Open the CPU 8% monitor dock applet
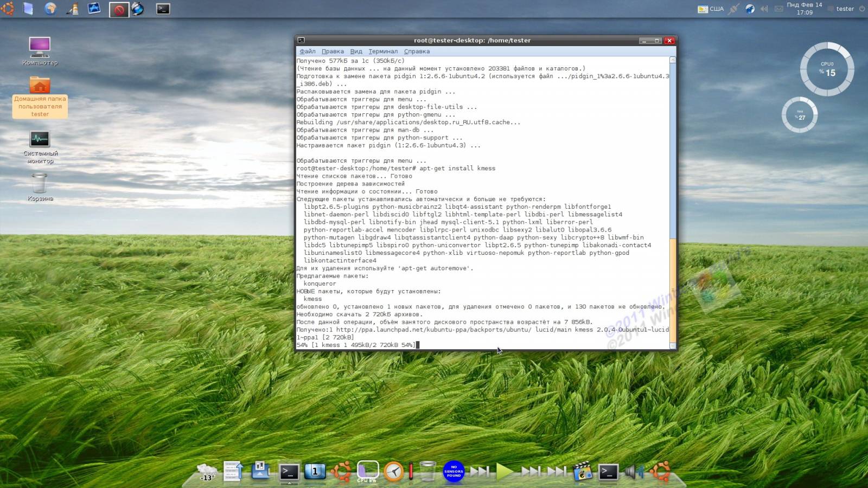This screenshot has width=868, height=488. 367,471
